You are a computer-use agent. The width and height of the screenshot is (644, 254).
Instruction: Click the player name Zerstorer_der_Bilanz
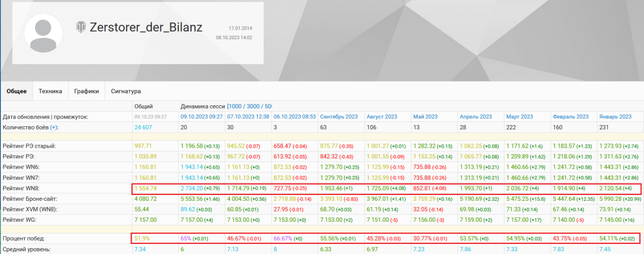[x=146, y=27]
